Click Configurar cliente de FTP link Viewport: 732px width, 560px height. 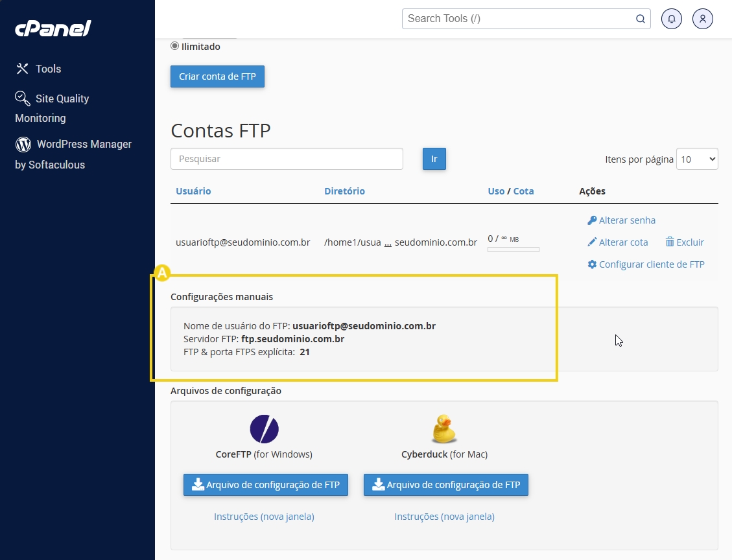(651, 264)
